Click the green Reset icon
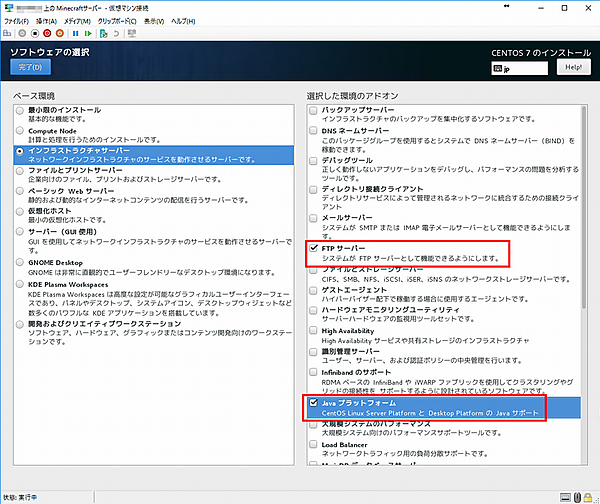Image resolution: width=600 pixels, height=504 pixels. pyautogui.click(x=87, y=32)
